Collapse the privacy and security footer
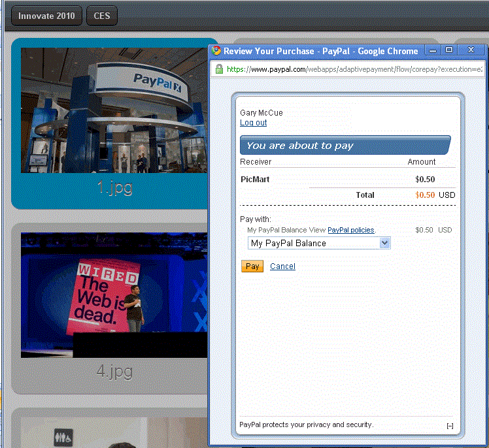 click(x=450, y=426)
